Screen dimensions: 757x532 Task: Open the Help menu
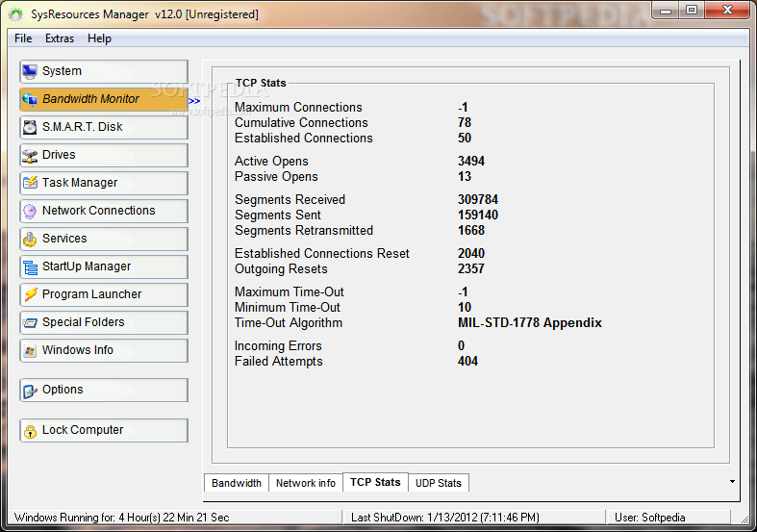tap(99, 38)
